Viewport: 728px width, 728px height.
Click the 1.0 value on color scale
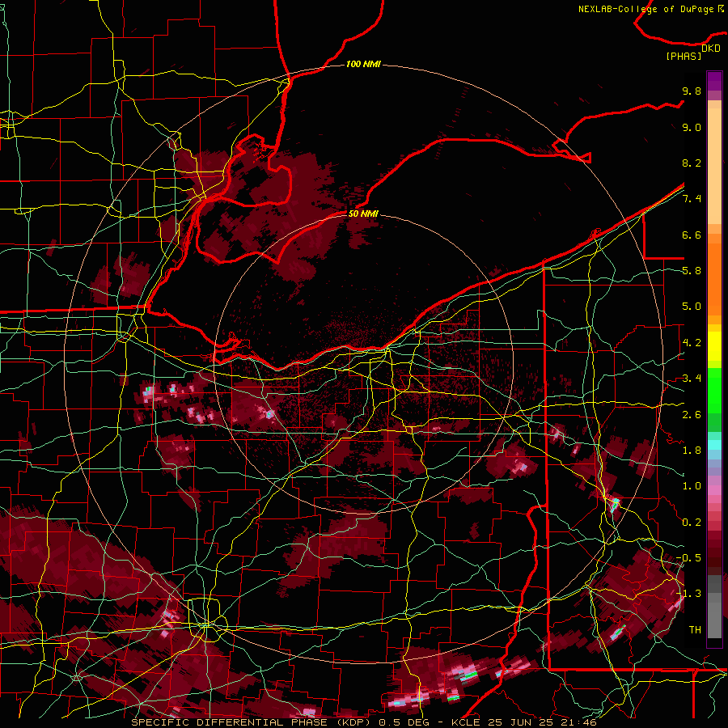point(692,486)
